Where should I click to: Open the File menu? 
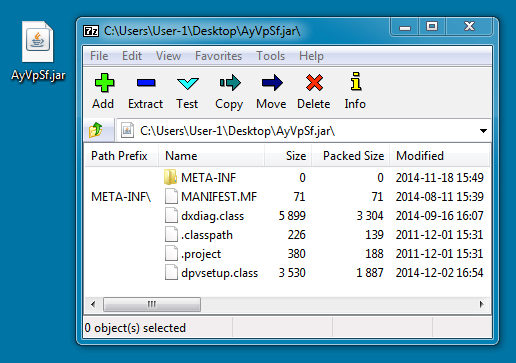click(x=99, y=56)
